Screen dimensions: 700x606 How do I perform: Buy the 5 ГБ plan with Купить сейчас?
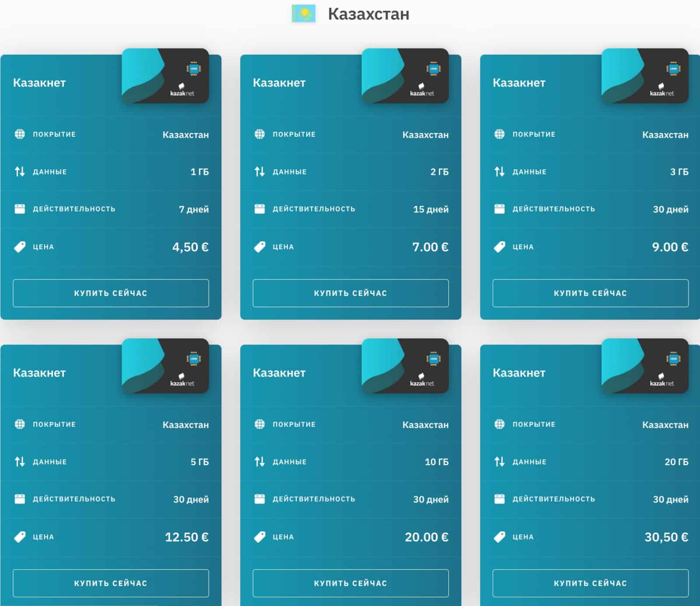(x=111, y=583)
